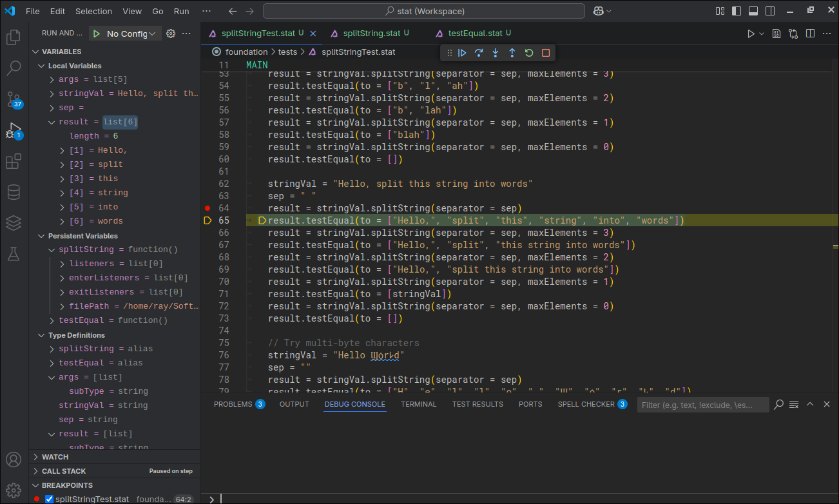Open the Problems panel tab
This screenshot has height=504, width=839.
coord(239,404)
